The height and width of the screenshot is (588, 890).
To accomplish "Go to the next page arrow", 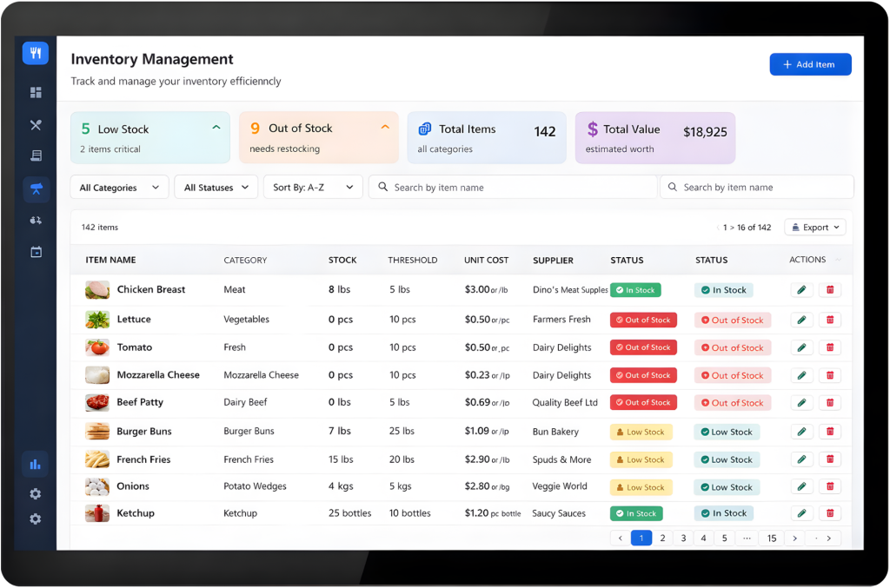I will click(794, 538).
